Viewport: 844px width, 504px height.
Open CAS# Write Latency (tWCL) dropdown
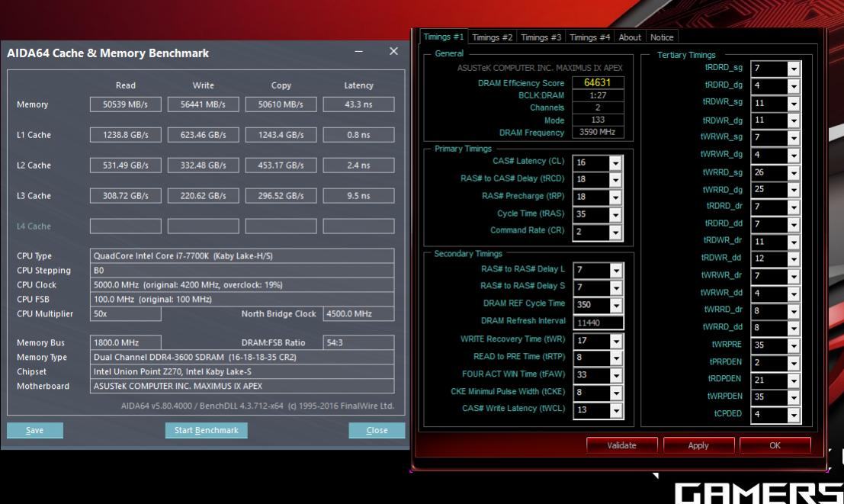click(x=616, y=410)
